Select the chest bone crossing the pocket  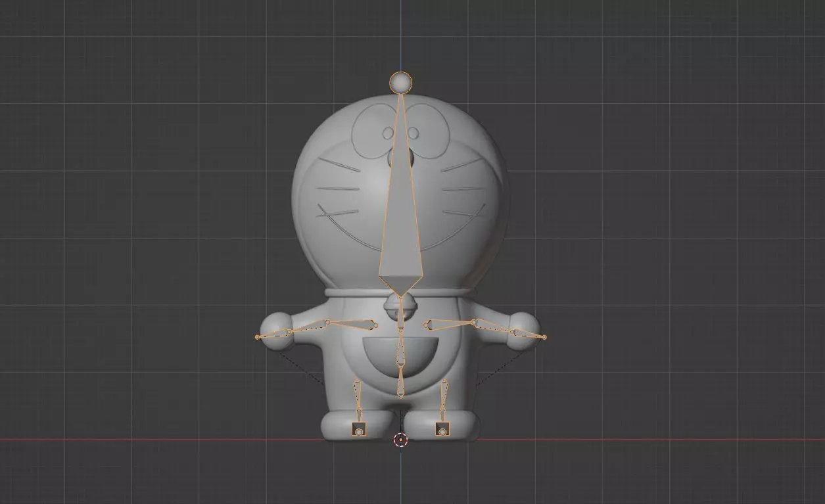point(400,349)
